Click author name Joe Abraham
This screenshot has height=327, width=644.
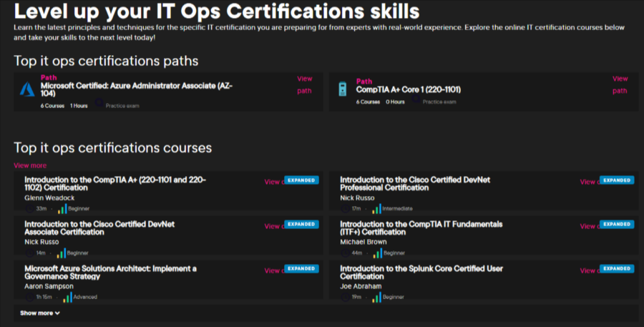[361, 286]
